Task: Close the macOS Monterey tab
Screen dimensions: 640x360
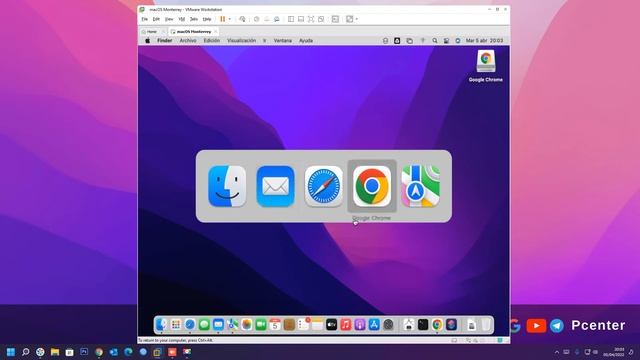Action: pyautogui.click(x=216, y=31)
